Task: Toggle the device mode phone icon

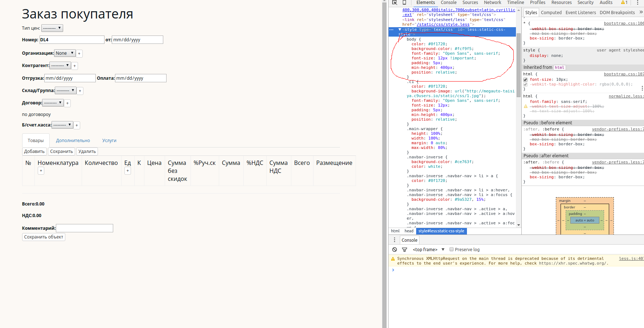Action: pos(404,2)
